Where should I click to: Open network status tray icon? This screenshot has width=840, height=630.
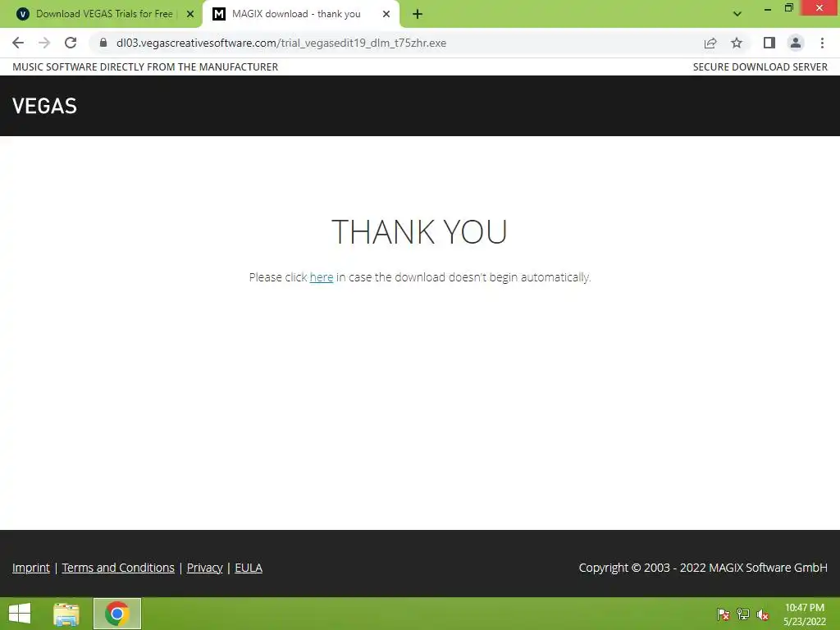click(x=743, y=614)
